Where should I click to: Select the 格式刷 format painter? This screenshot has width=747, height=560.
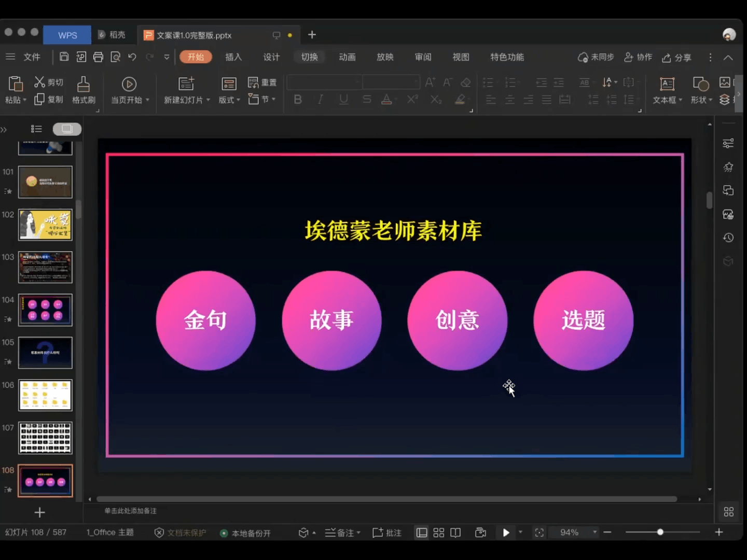coord(84,90)
